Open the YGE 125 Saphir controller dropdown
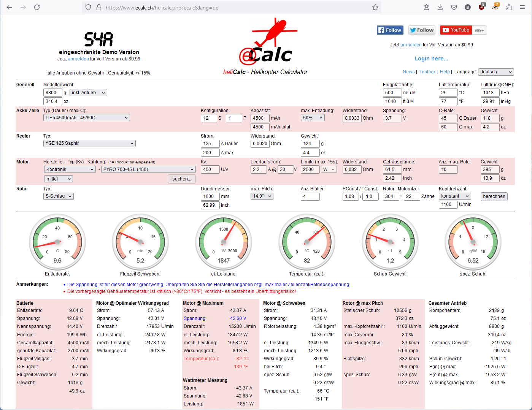 pos(89,143)
